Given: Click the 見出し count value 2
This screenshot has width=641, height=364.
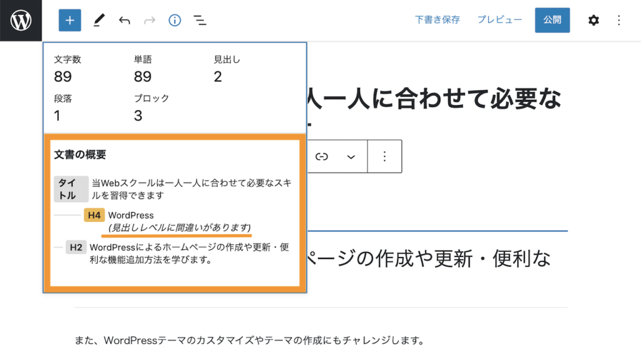Looking at the screenshot, I should (218, 77).
